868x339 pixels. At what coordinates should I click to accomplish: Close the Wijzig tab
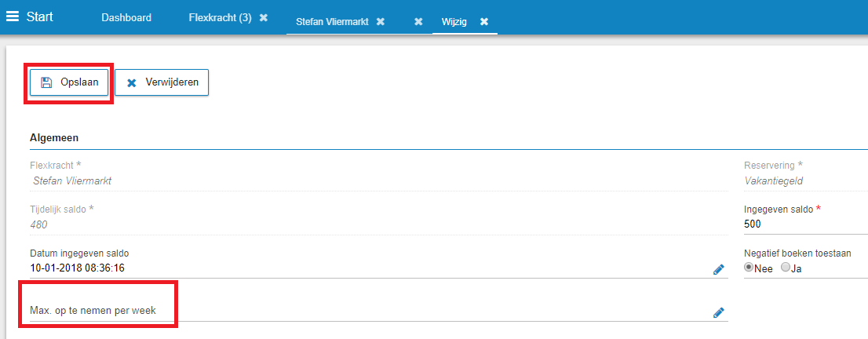click(483, 22)
